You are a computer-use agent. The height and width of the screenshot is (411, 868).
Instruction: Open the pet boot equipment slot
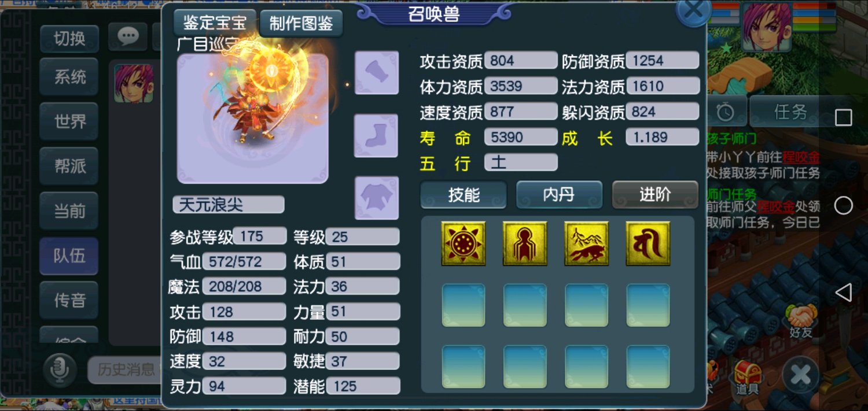pyautogui.click(x=377, y=135)
